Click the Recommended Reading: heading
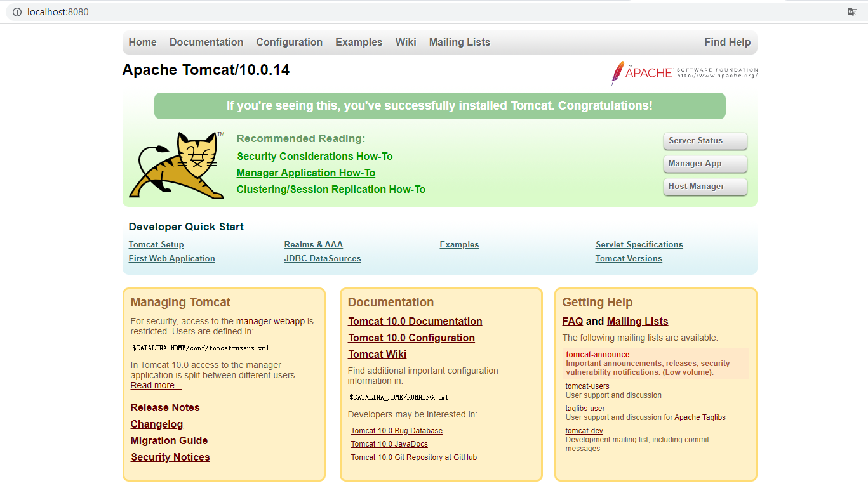 click(301, 139)
